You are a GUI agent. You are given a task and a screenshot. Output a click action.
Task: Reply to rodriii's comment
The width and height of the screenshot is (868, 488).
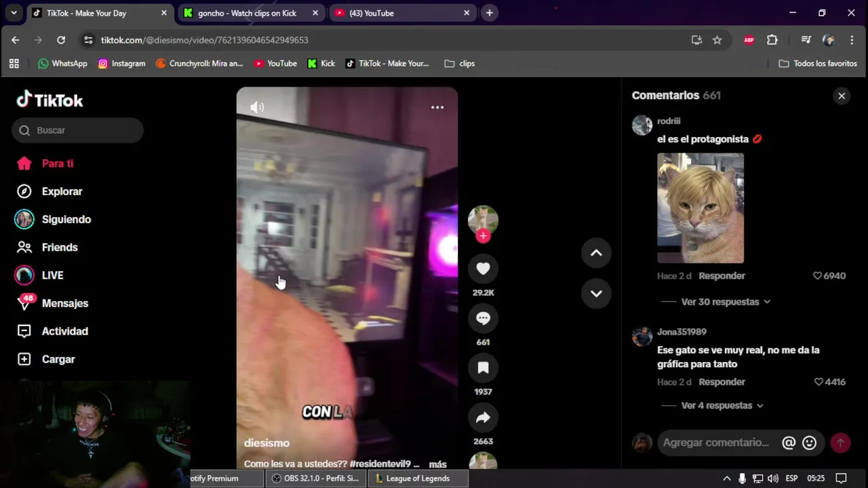point(722,276)
